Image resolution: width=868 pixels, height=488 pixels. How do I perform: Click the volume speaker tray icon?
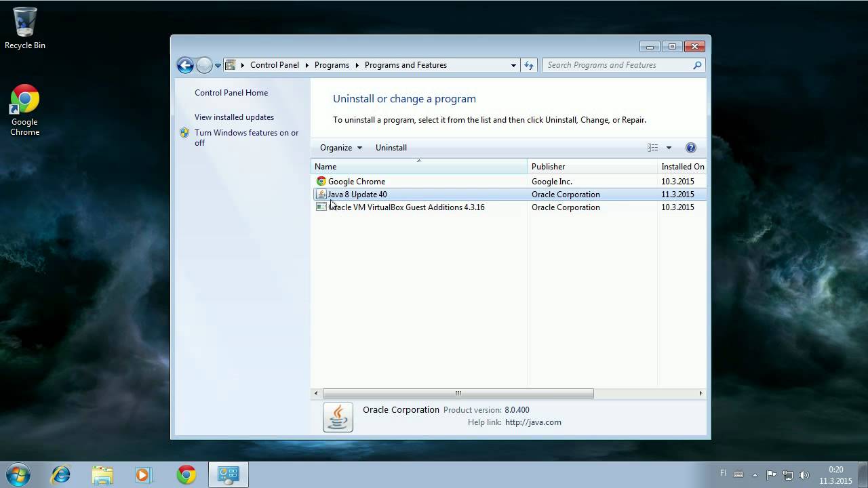[804, 475]
